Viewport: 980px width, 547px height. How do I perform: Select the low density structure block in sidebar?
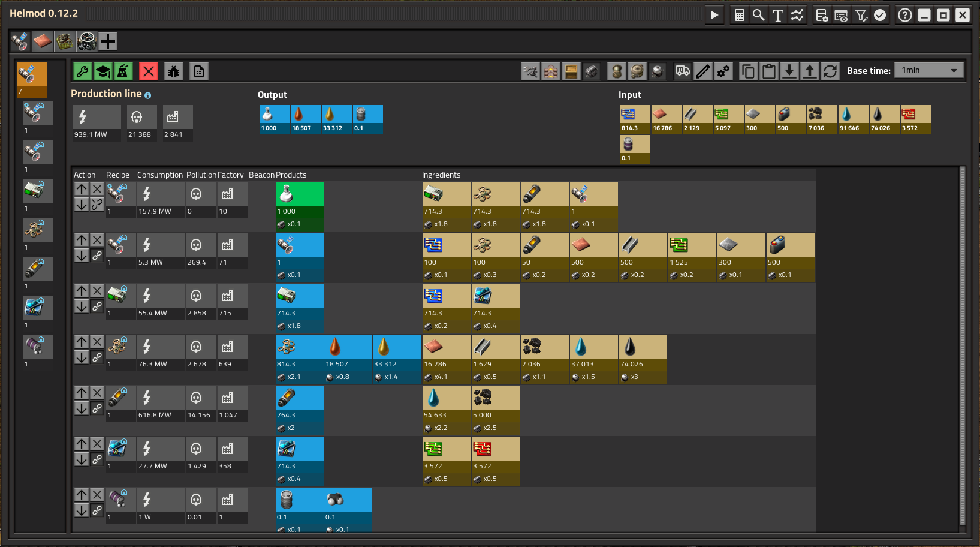38,230
